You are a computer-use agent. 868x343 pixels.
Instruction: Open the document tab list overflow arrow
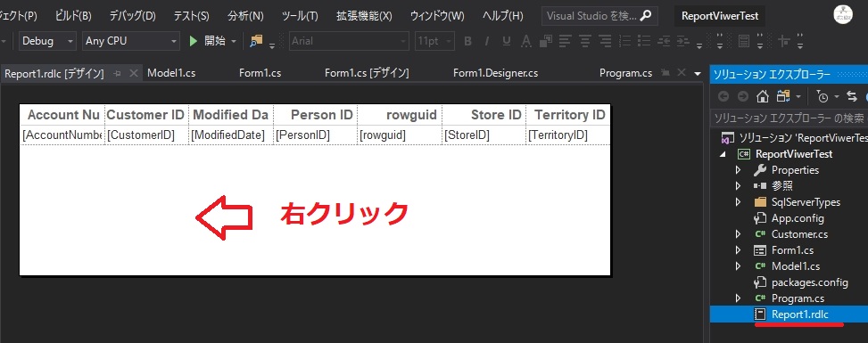pos(698,73)
